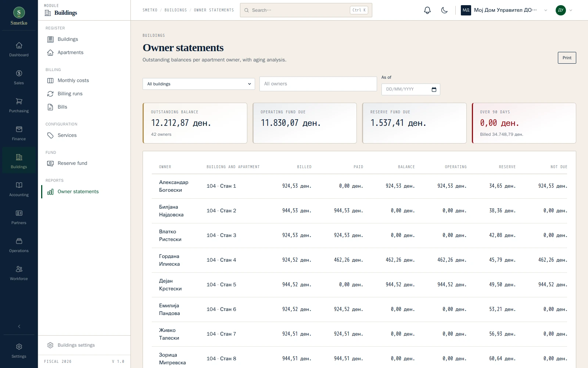The width and height of the screenshot is (588, 368).
Task: Click the Services tag icon
Action: tap(50, 135)
